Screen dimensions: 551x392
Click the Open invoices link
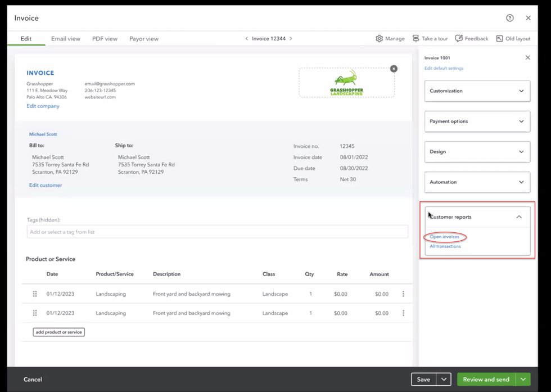coord(444,237)
